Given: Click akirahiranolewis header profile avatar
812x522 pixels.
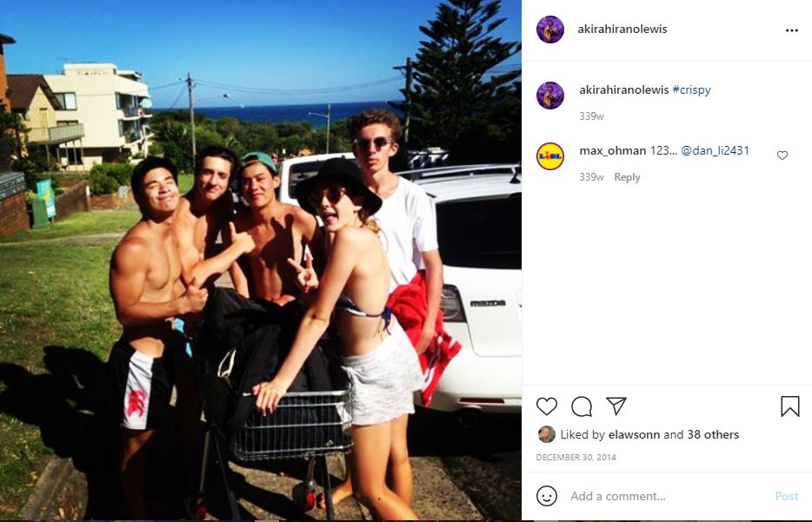Looking at the screenshot, I should click(550, 30).
